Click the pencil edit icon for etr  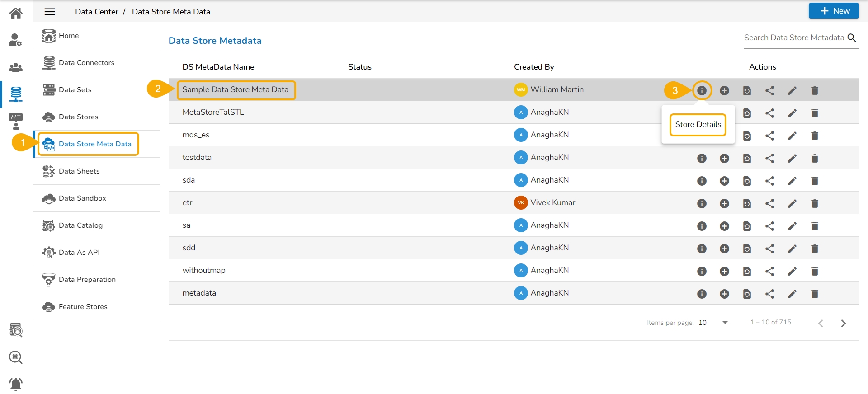tap(792, 203)
